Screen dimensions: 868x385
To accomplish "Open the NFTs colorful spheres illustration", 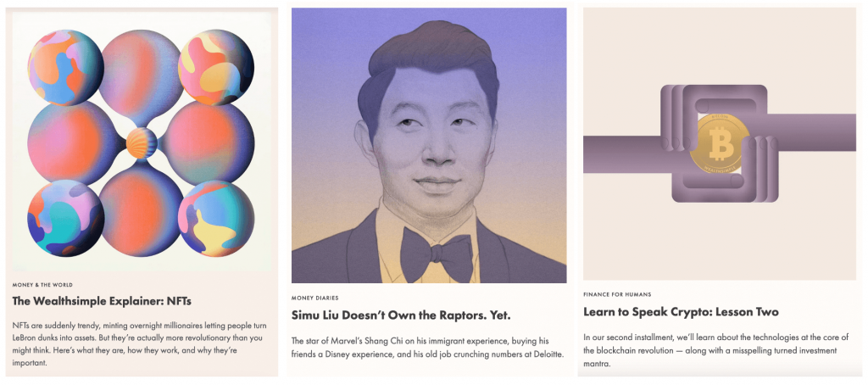I will point(142,142).
